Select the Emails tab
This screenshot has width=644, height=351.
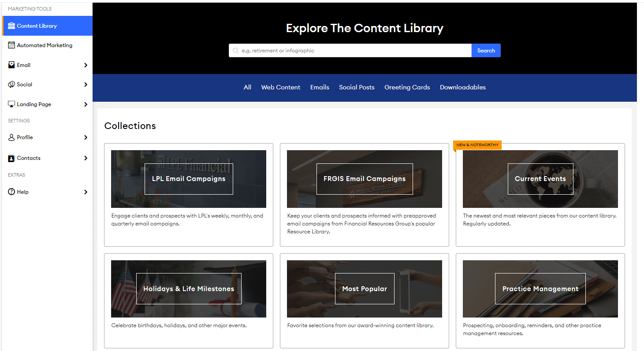tap(320, 87)
